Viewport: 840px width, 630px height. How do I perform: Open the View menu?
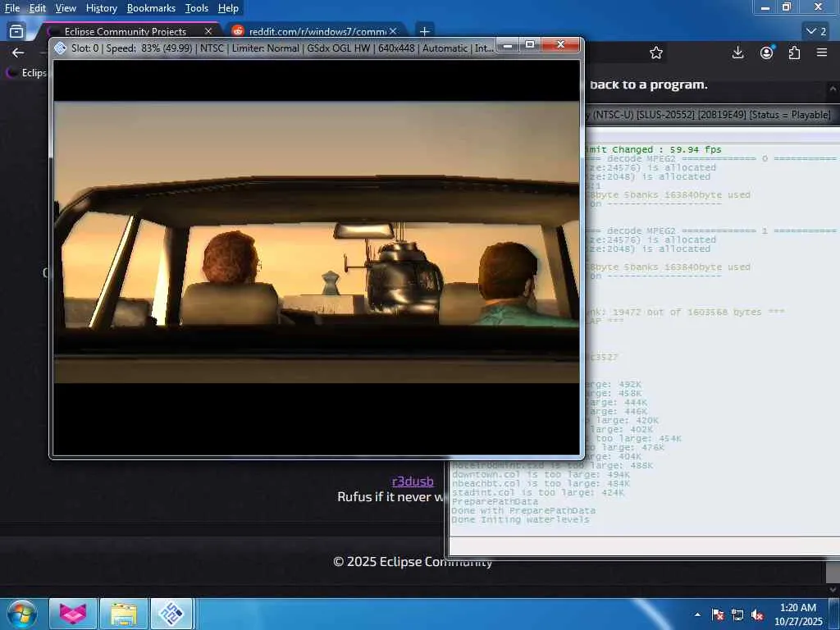(66, 8)
